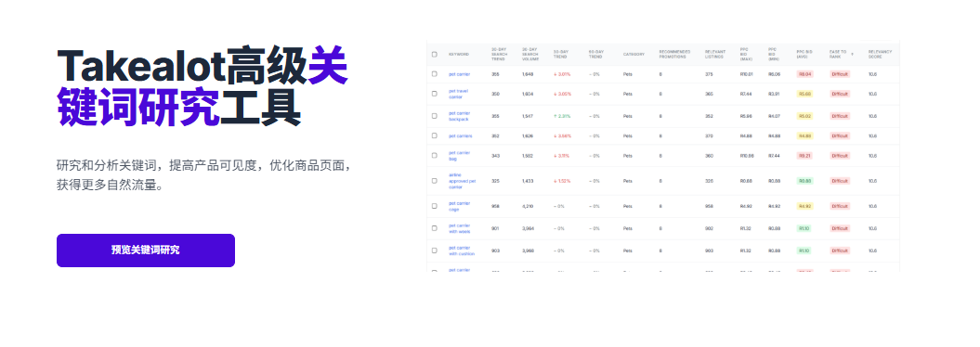The width and height of the screenshot is (980, 347).
Task: Click the 'pet carrier bag' keyword link
Action: pos(460,155)
